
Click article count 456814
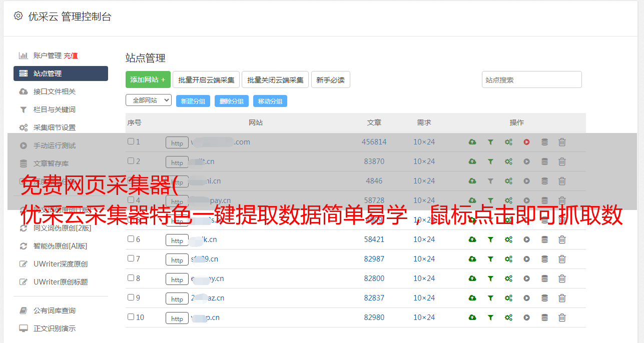[x=374, y=142]
